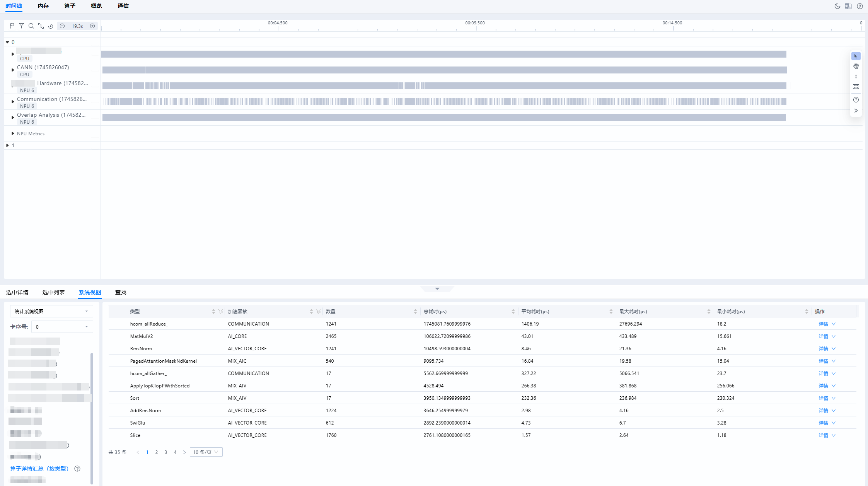Open help icon in top-right header

coord(860,6)
